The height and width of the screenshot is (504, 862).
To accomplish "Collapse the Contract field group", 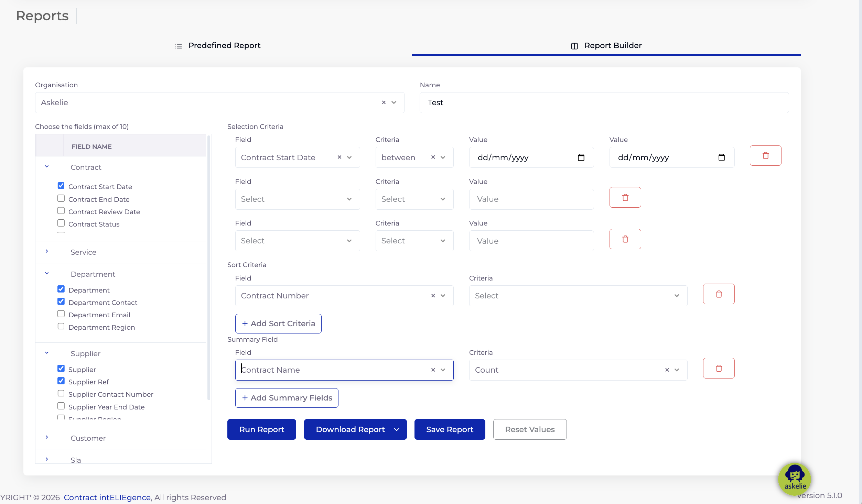I will point(47,166).
